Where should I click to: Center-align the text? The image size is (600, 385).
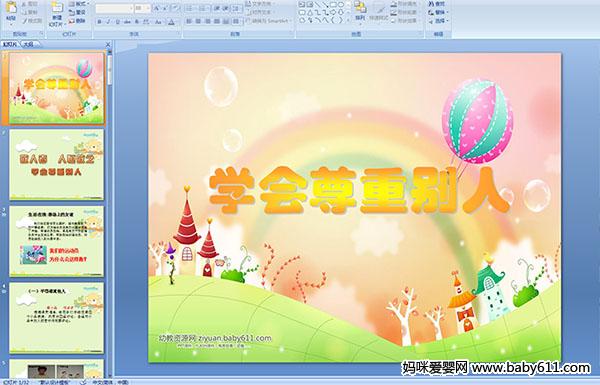point(198,22)
